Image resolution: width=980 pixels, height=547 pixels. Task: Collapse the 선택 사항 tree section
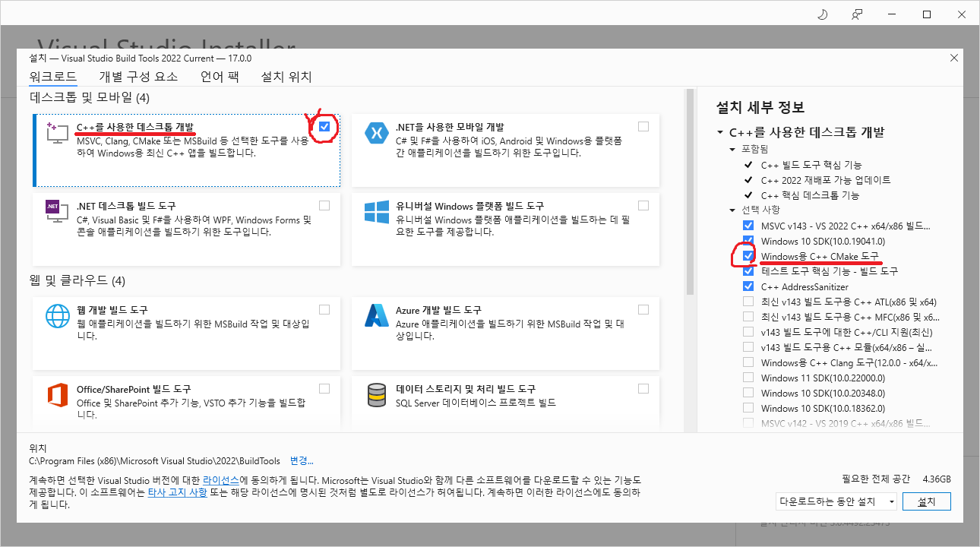coord(733,210)
